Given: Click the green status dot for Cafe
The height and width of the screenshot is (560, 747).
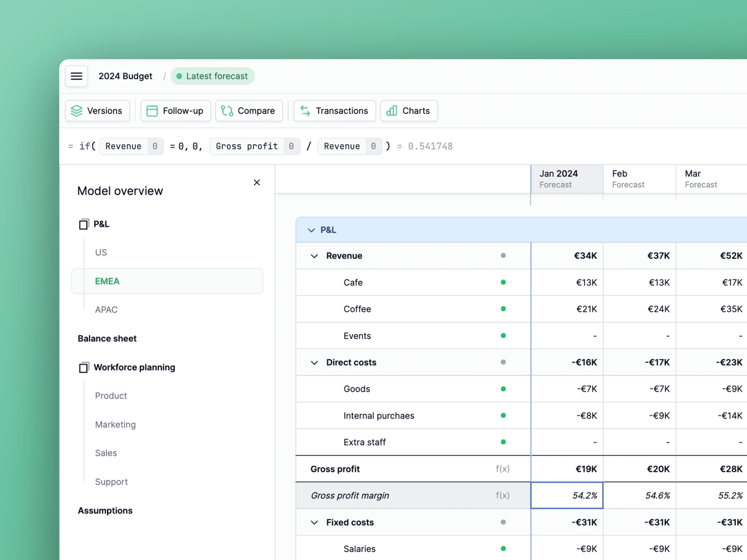Looking at the screenshot, I should pos(503,282).
